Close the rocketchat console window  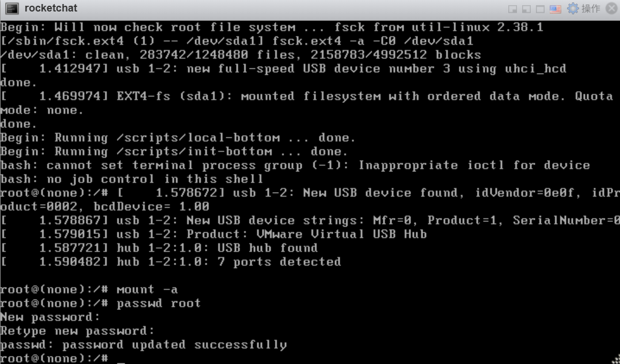tap(612, 8)
